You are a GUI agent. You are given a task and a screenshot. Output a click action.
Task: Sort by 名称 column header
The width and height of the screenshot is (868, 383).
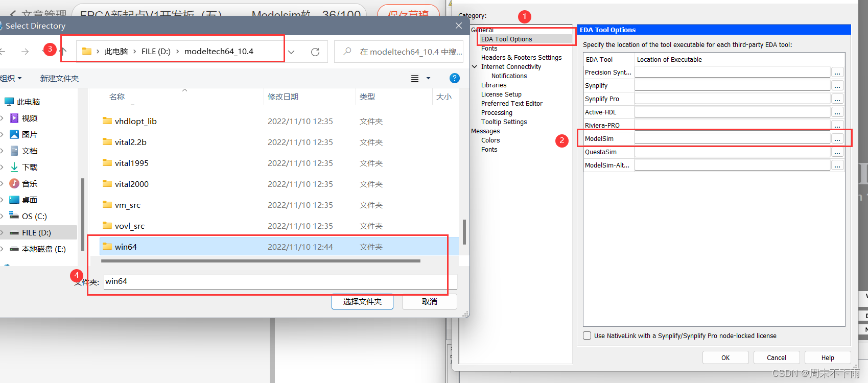[x=117, y=97]
